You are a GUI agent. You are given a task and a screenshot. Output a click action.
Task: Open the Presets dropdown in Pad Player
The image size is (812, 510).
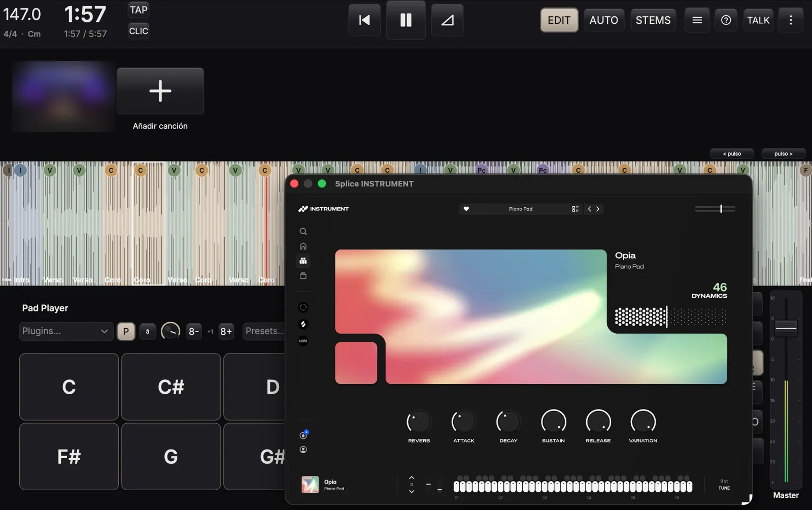(x=264, y=331)
